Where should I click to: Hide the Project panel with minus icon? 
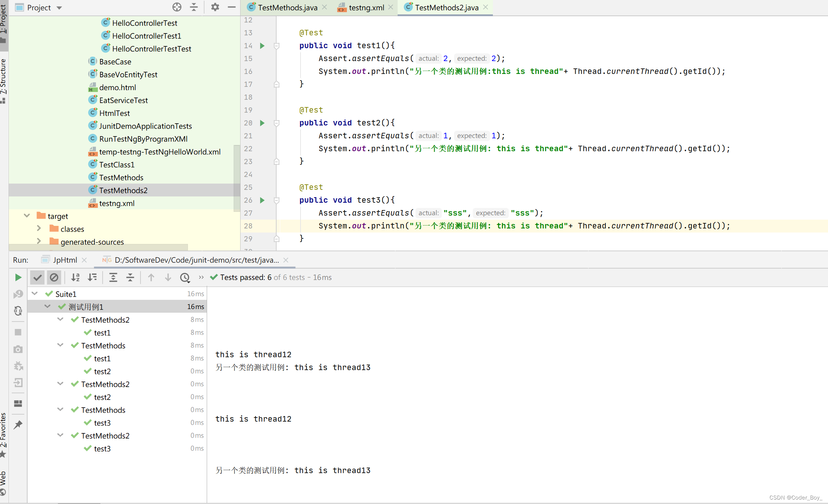pyautogui.click(x=231, y=7)
